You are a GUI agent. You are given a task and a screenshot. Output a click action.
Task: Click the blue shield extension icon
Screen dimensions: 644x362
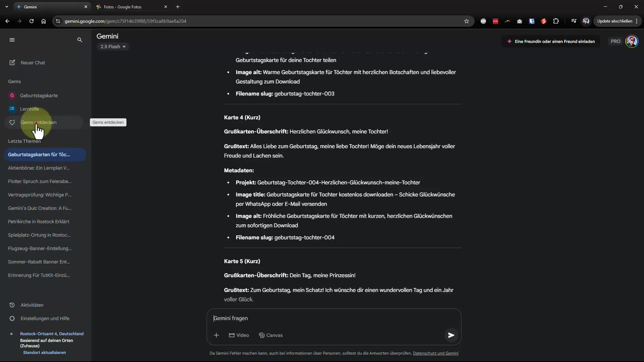[532, 21]
